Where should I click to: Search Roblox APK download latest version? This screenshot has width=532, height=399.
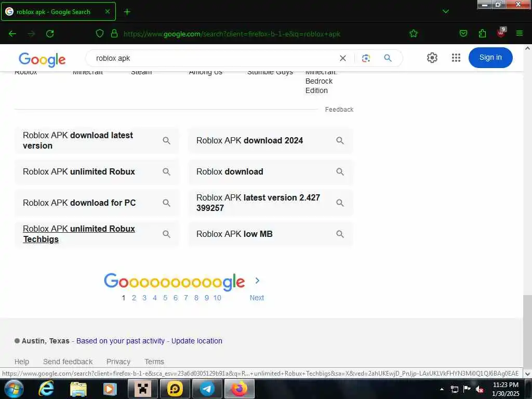(x=97, y=140)
